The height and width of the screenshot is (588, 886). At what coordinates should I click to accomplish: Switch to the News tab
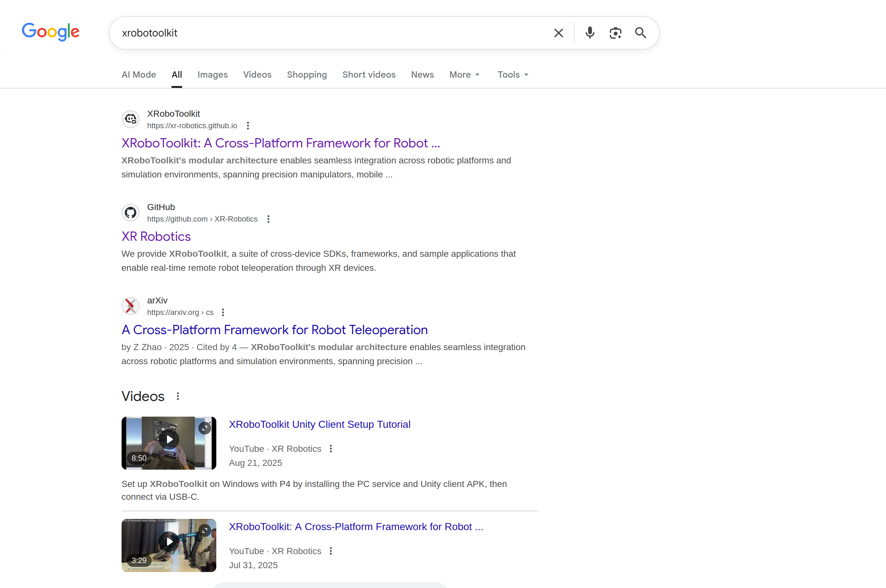click(x=422, y=74)
